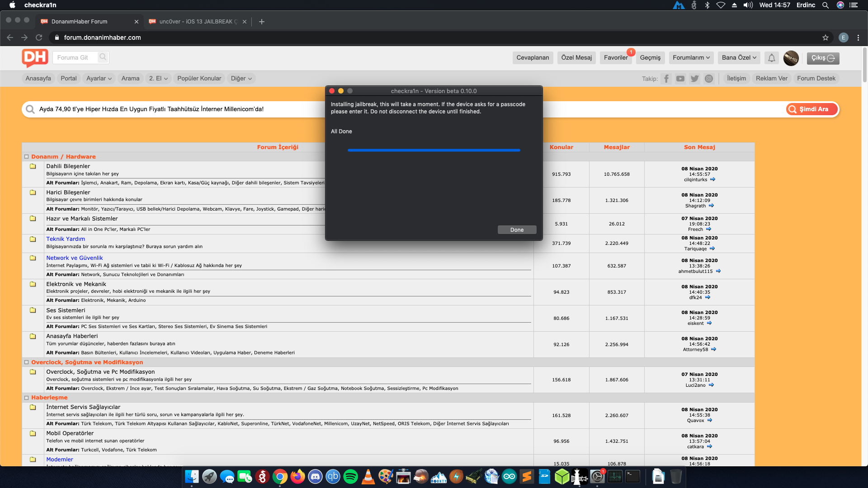Open the Forumlarım dropdown
The height and width of the screenshot is (488, 868).
[691, 58]
